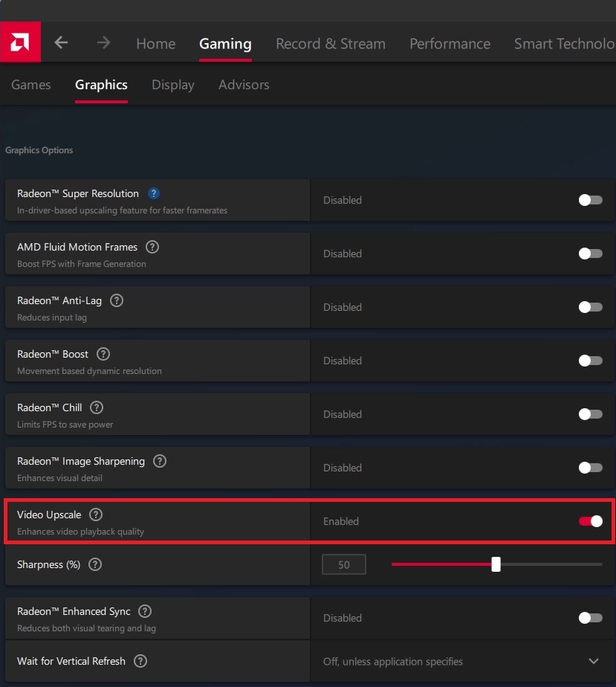Image resolution: width=616 pixels, height=687 pixels.
Task: Click the AMD Fluid Motion Frames label
Action: click(77, 247)
